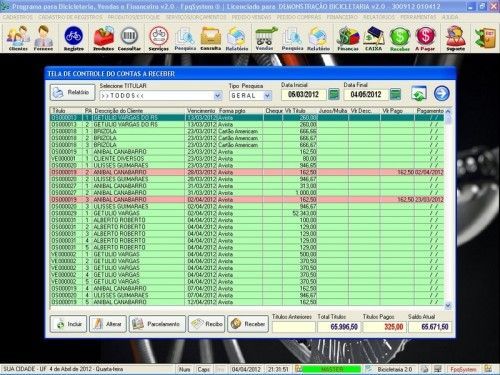The width and height of the screenshot is (500, 375).
Task: Click the green Receber dollar icon
Action: tap(400, 38)
